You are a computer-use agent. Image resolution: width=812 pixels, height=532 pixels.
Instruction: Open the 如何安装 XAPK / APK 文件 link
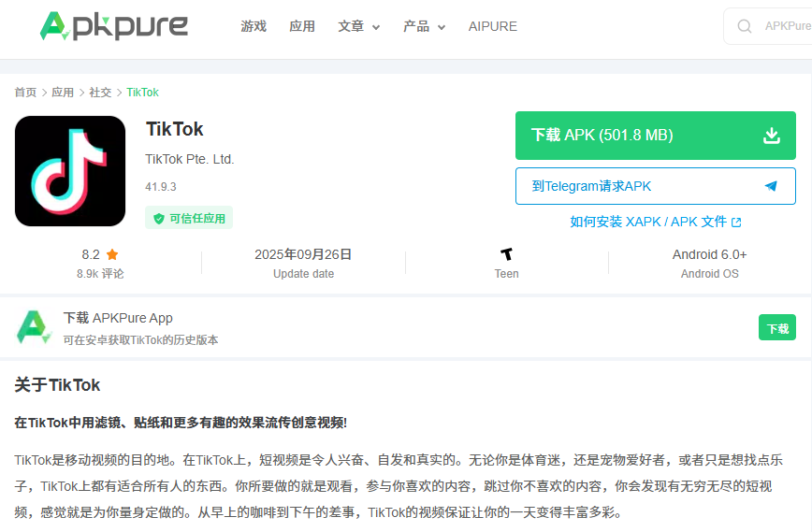coord(655,222)
